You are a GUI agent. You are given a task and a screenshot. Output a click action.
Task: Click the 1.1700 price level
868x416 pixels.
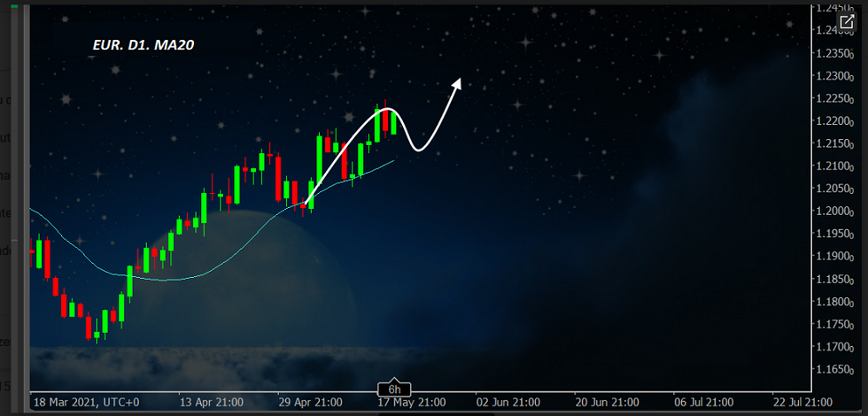click(x=833, y=347)
